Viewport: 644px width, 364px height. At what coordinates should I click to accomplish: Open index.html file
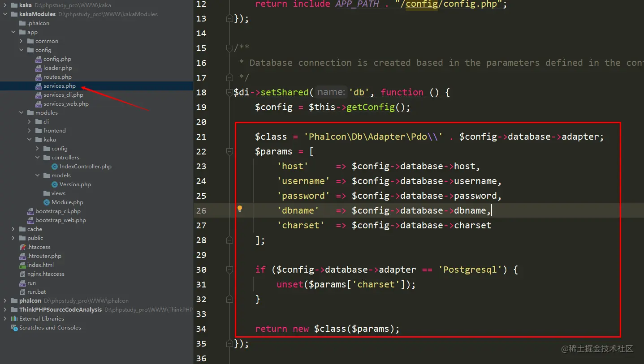pos(40,265)
